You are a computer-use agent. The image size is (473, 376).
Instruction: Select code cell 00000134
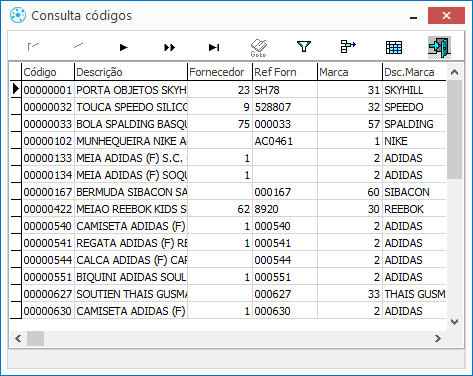48,175
